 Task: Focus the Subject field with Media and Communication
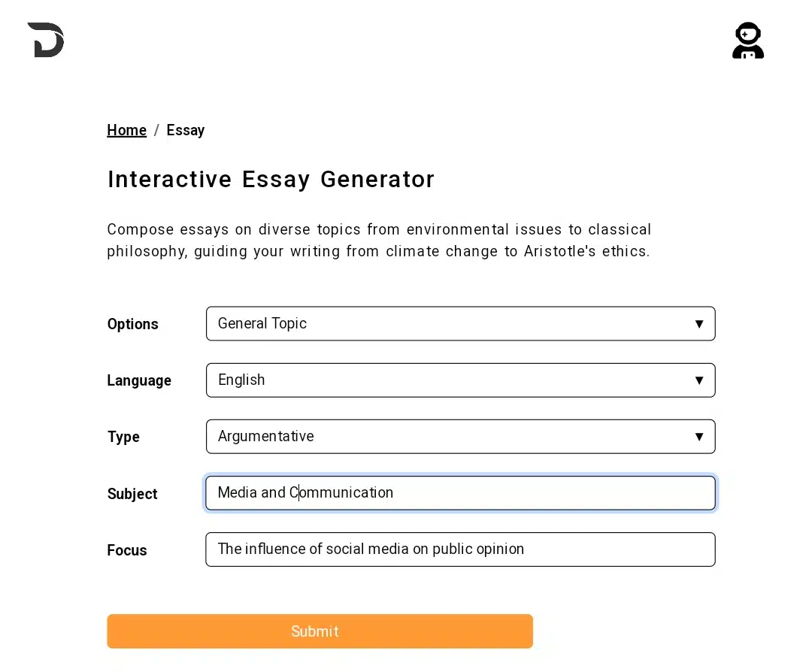tap(460, 493)
